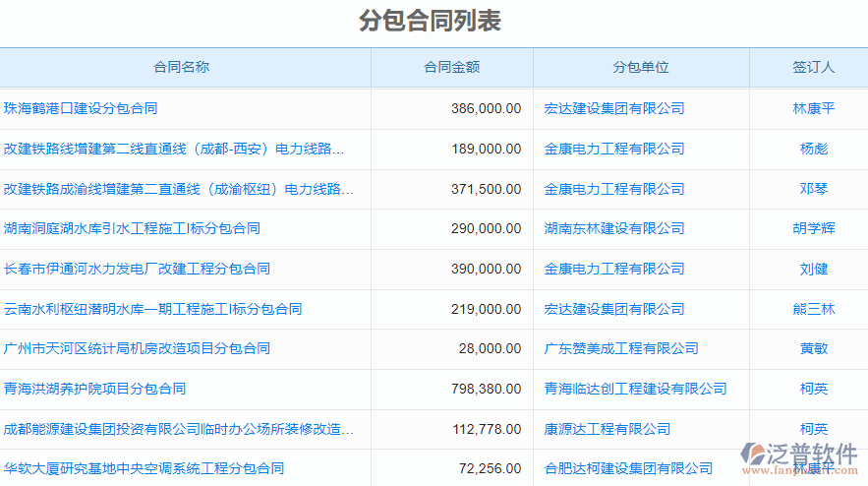Sort by the 合同名称 column header
The height and width of the screenshot is (486, 868).
pos(182,67)
